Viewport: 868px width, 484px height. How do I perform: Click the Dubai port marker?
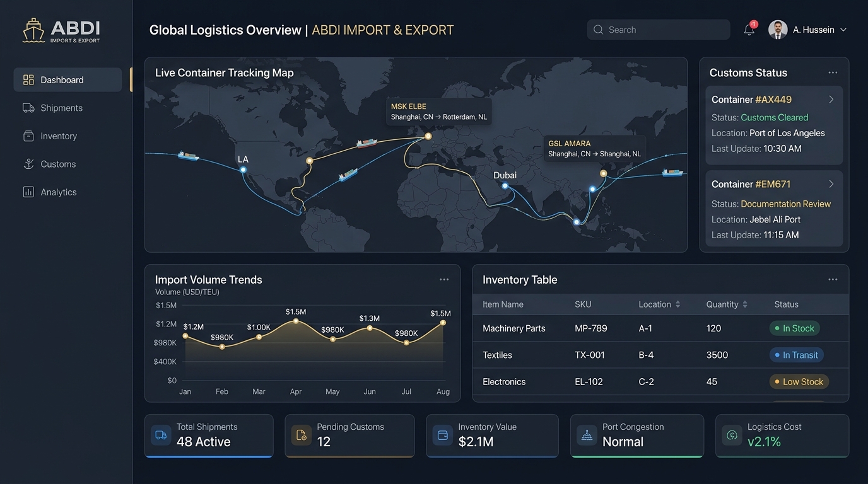505,186
